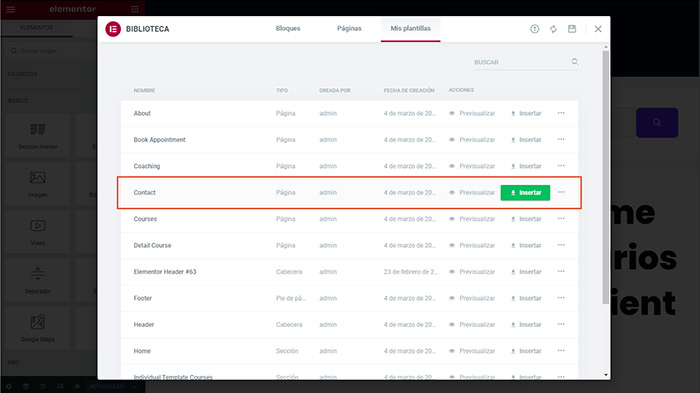700x393 pixels.
Task: Insert the Courses template
Action: click(526, 219)
